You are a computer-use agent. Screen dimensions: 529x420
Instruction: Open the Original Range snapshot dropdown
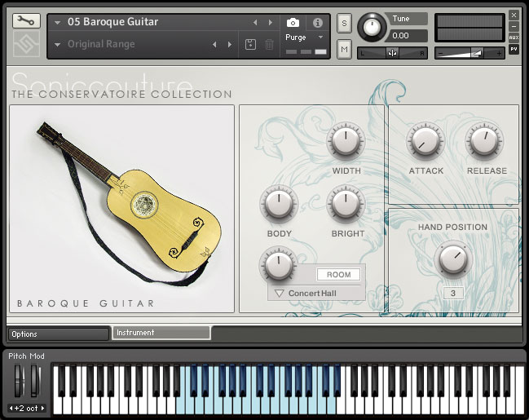(57, 45)
